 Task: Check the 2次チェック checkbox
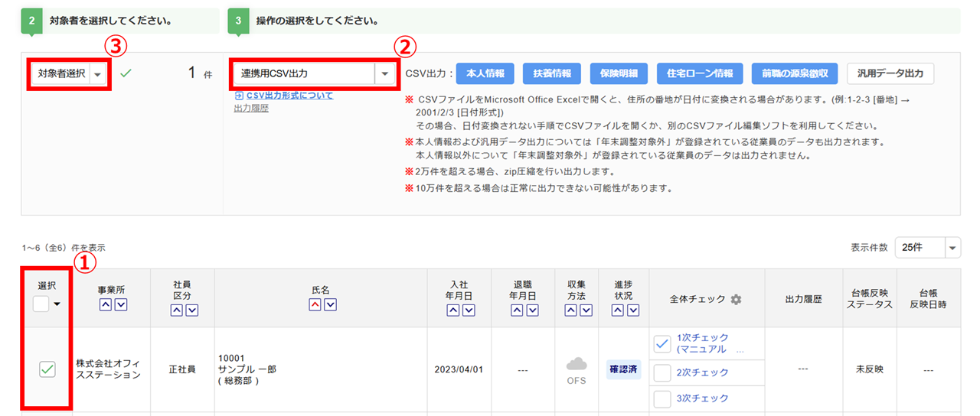662,373
